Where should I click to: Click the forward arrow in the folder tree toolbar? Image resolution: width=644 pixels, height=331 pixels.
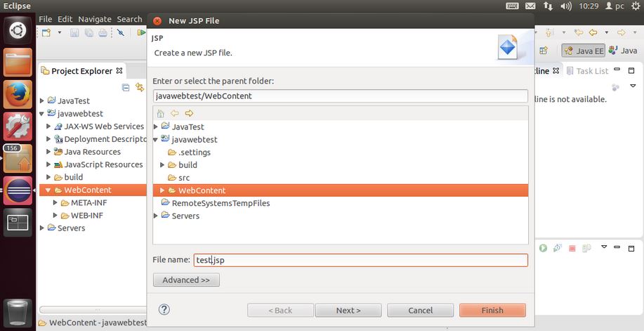coord(189,113)
